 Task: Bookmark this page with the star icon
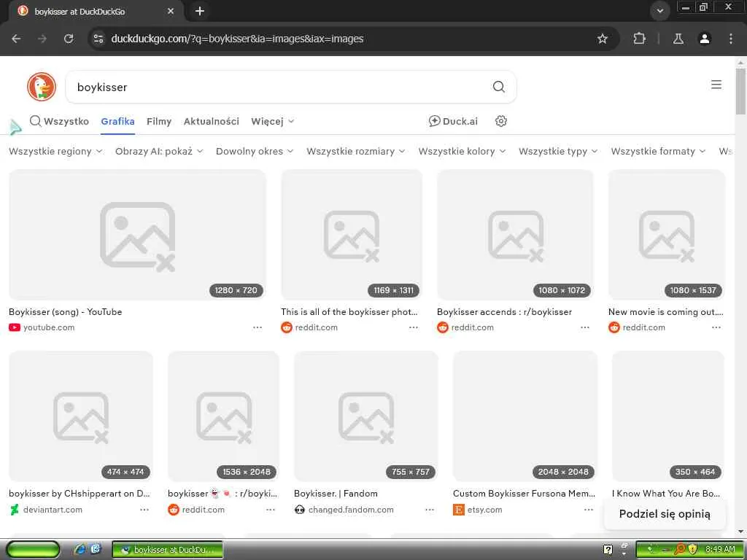(x=602, y=39)
